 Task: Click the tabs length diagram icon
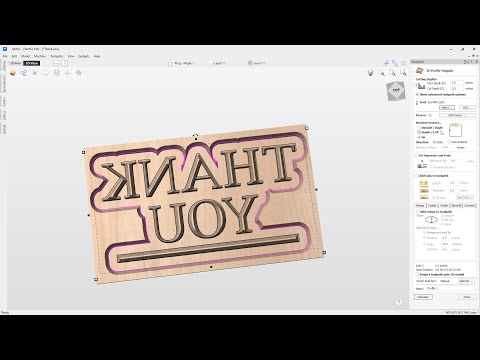coord(423,183)
